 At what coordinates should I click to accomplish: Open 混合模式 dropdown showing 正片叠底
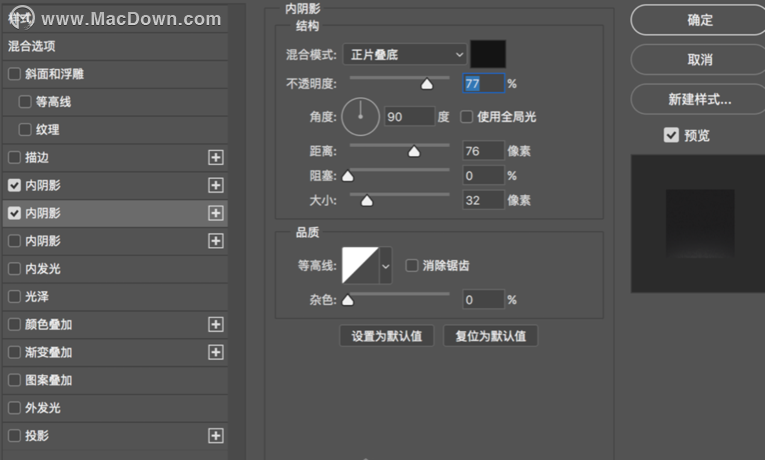pos(404,55)
